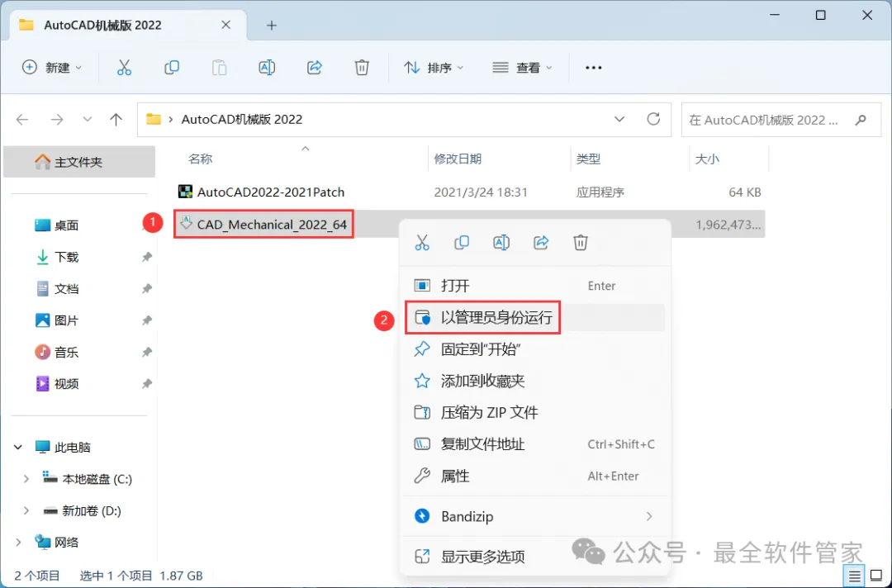This screenshot has width=892, height=588.
Task: Select 打开 in context menu
Action: (x=534, y=286)
